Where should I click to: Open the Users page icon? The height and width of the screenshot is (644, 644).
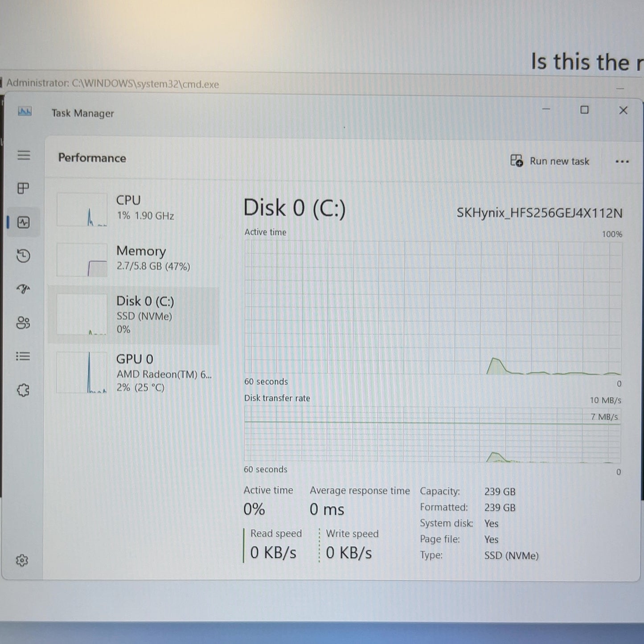(23, 322)
